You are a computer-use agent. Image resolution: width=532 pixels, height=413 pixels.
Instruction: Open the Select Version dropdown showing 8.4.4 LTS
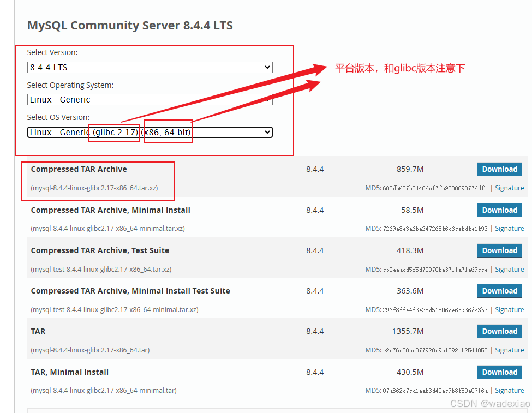tap(150, 67)
